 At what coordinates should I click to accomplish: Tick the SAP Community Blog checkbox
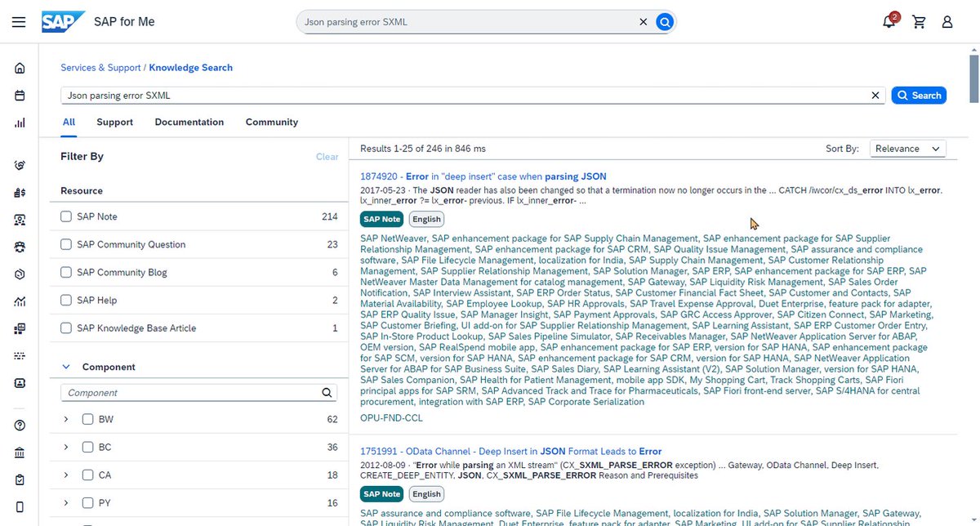point(66,272)
